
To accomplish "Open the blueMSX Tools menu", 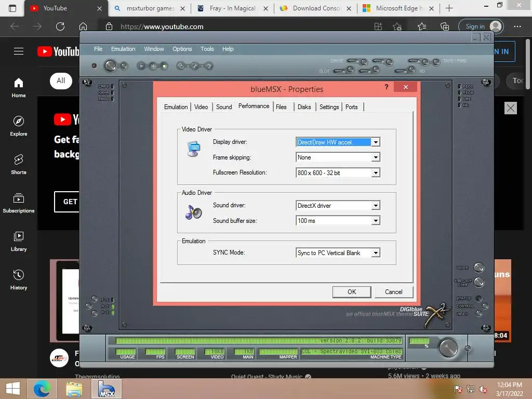I will pos(207,49).
